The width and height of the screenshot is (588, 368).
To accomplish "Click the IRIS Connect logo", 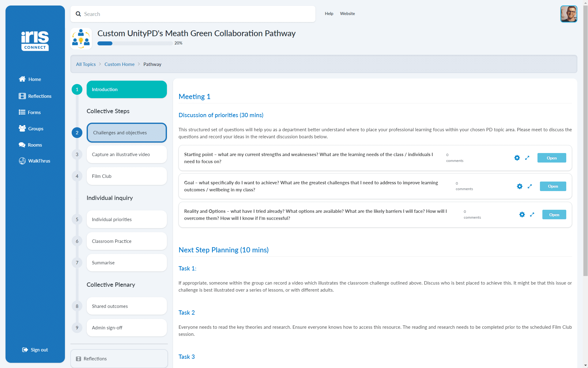I will click(35, 40).
